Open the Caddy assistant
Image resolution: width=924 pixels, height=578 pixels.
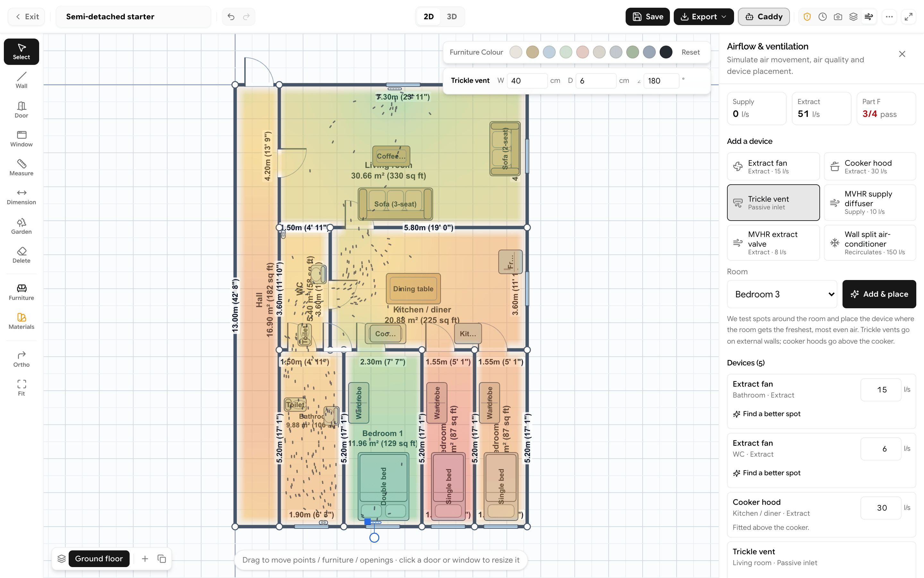coord(764,16)
